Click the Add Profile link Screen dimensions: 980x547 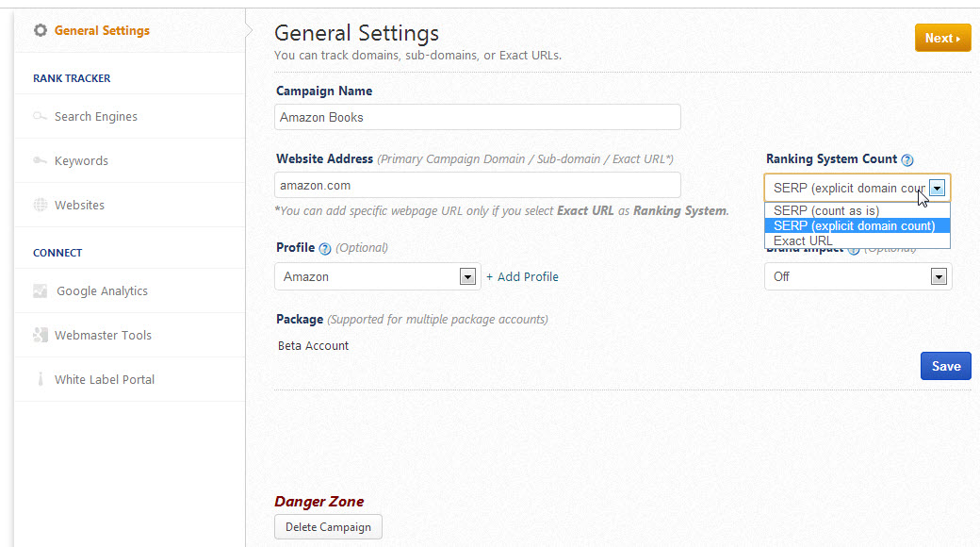pyautogui.click(x=523, y=276)
